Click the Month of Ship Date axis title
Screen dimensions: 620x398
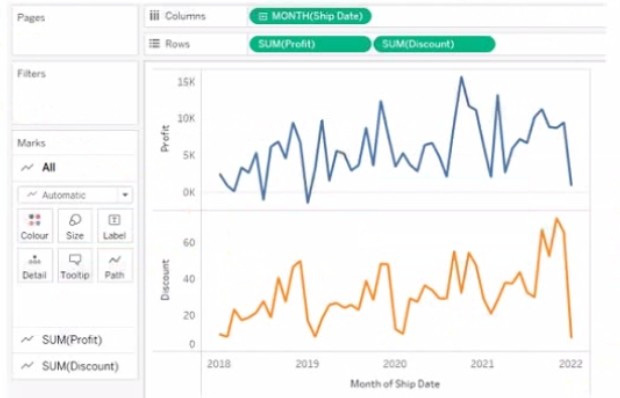tap(395, 383)
